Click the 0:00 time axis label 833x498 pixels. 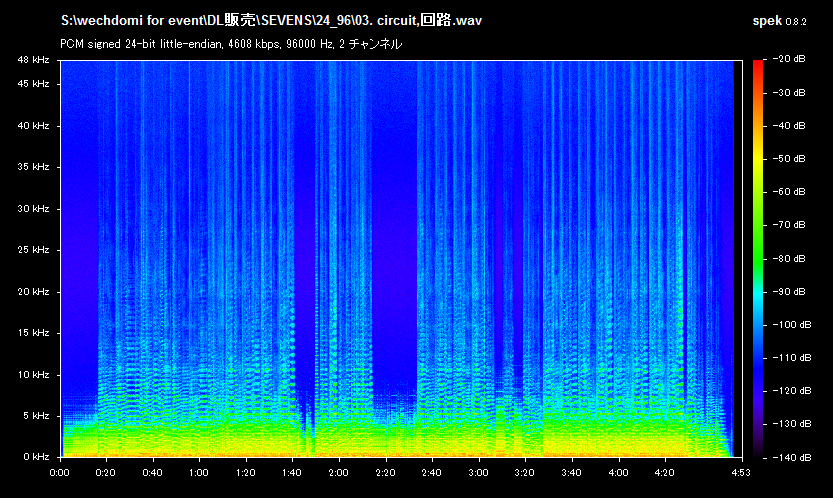click(60, 472)
